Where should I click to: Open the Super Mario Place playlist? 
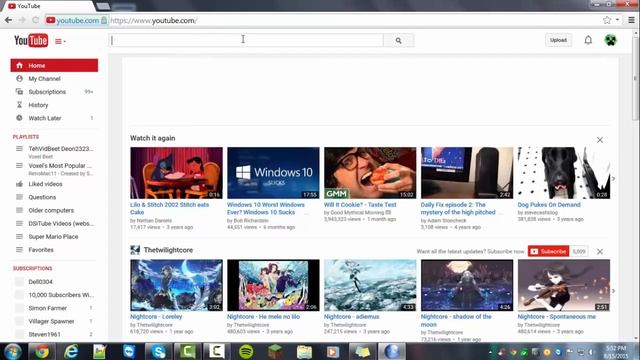point(54,236)
